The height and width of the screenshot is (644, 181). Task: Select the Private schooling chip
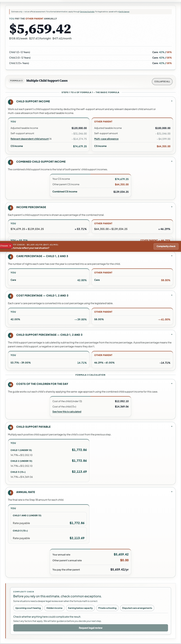(107, 608)
